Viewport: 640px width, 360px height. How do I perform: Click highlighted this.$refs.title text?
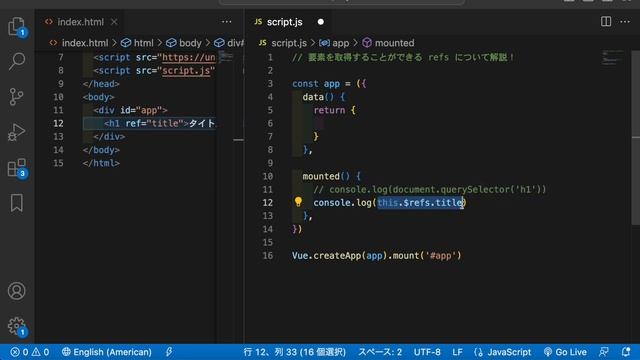[x=420, y=202]
